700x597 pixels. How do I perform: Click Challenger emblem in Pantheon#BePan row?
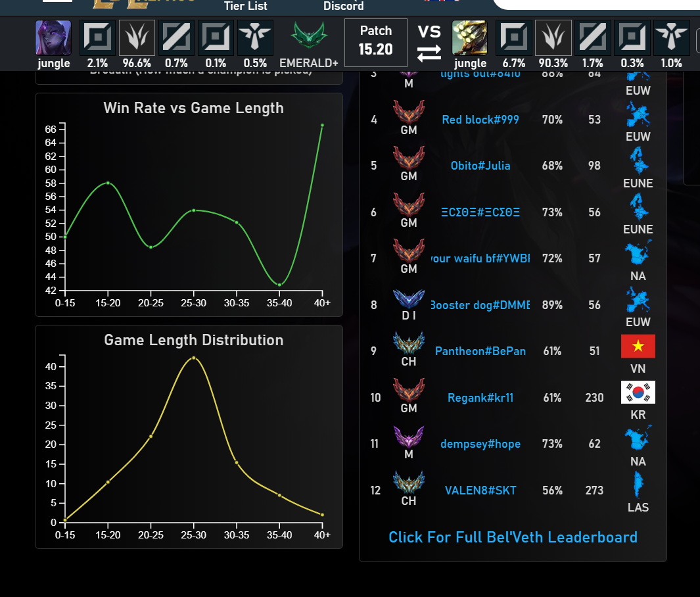pyautogui.click(x=408, y=343)
